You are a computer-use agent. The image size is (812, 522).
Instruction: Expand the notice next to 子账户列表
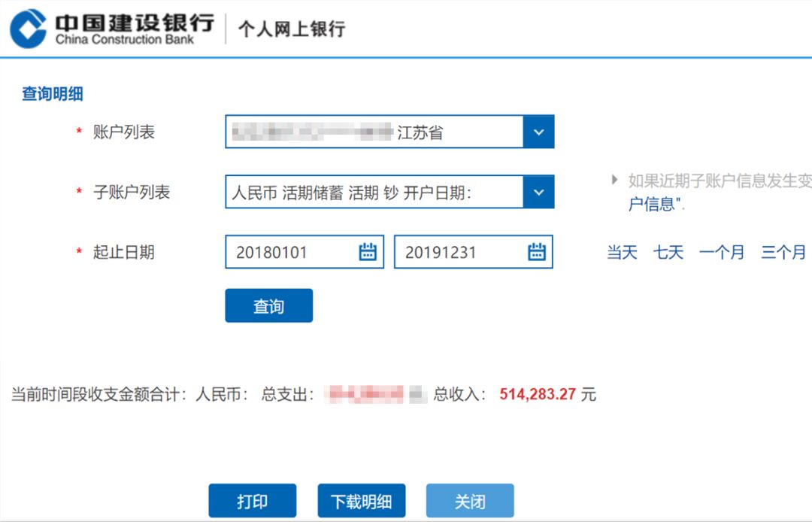click(x=614, y=179)
